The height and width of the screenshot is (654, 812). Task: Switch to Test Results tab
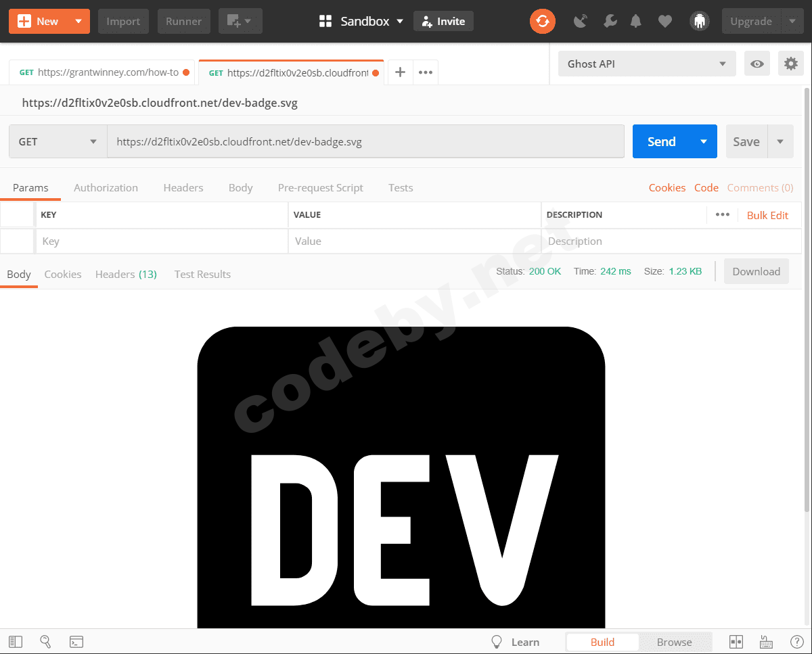202,274
